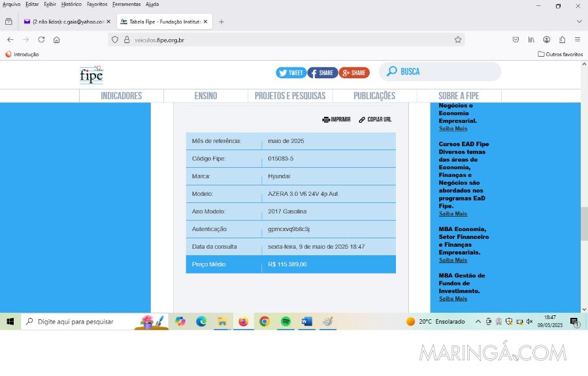588x376 pixels.
Task: Click Saiba Mais under MBA Gestão de Fundos
Action: (x=453, y=299)
